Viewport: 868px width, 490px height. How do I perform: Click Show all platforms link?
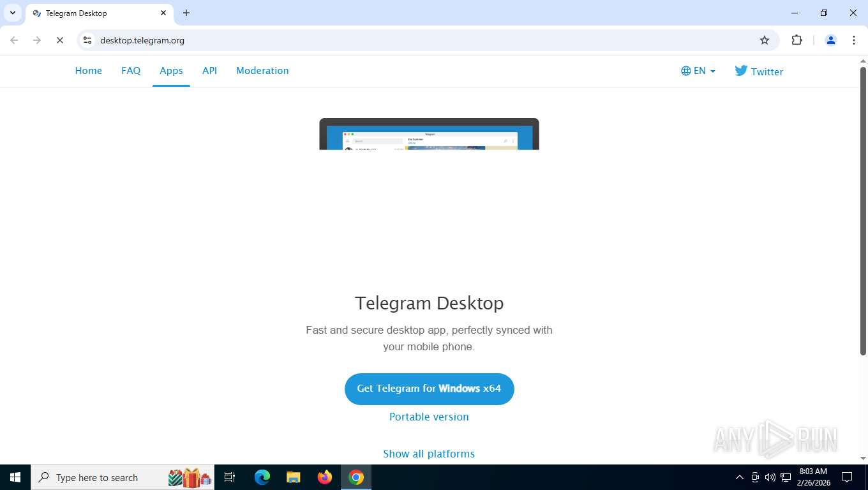click(x=429, y=454)
